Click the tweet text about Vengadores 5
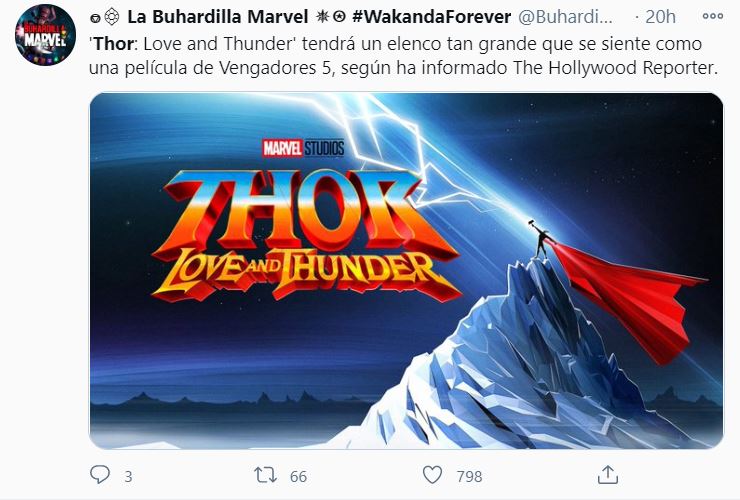 point(404,56)
